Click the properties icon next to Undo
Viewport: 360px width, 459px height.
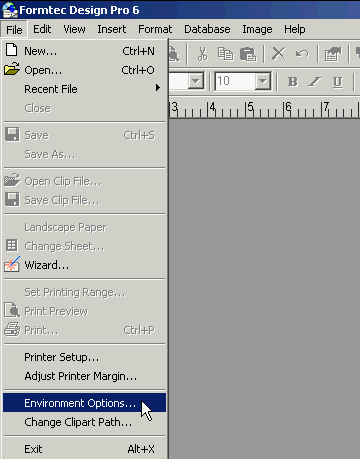[333, 54]
